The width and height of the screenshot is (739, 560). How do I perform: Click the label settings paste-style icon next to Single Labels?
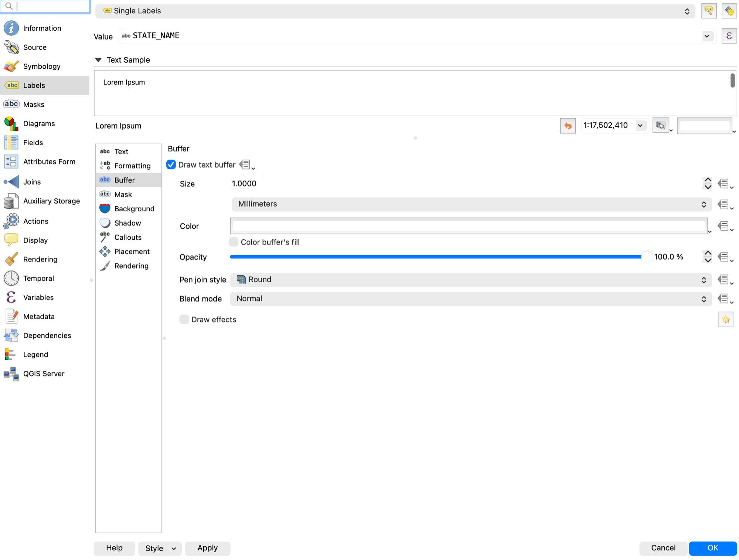(x=708, y=11)
